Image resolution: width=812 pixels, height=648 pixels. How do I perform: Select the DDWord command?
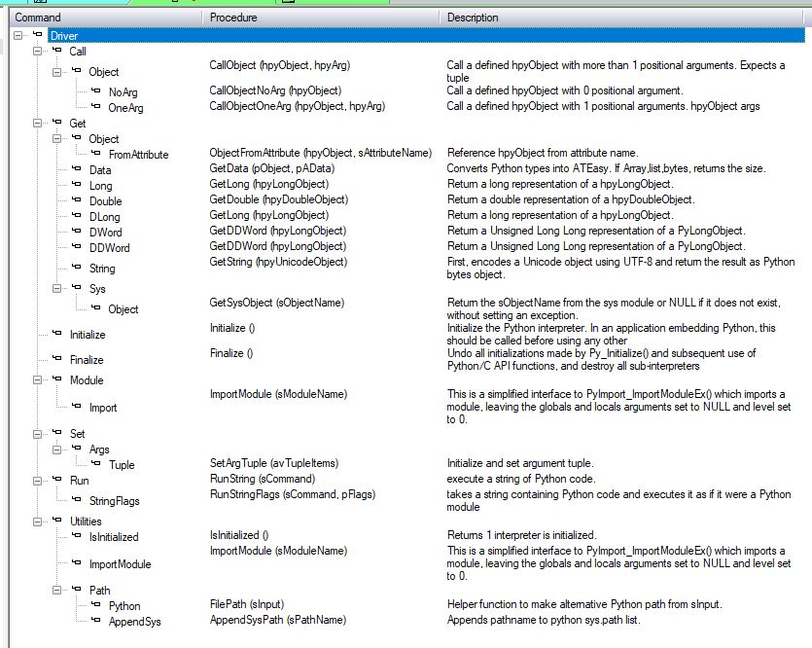(109, 247)
